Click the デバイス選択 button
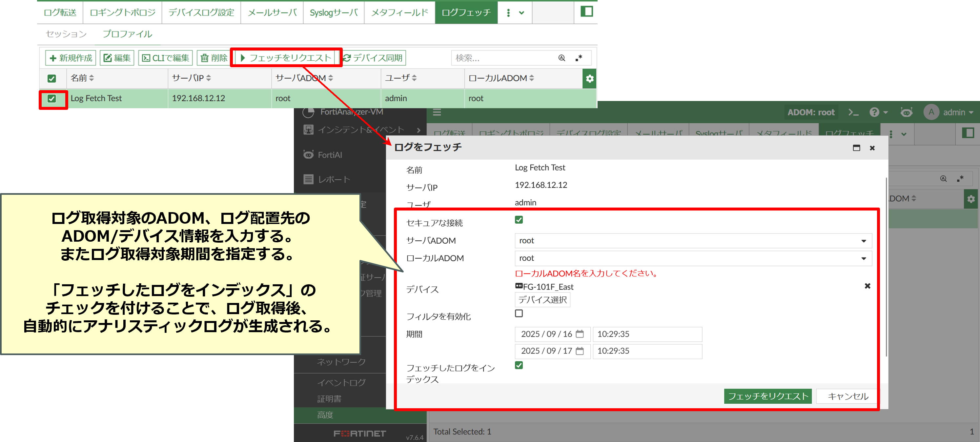The image size is (980, 442). click(x=542, y=300)
